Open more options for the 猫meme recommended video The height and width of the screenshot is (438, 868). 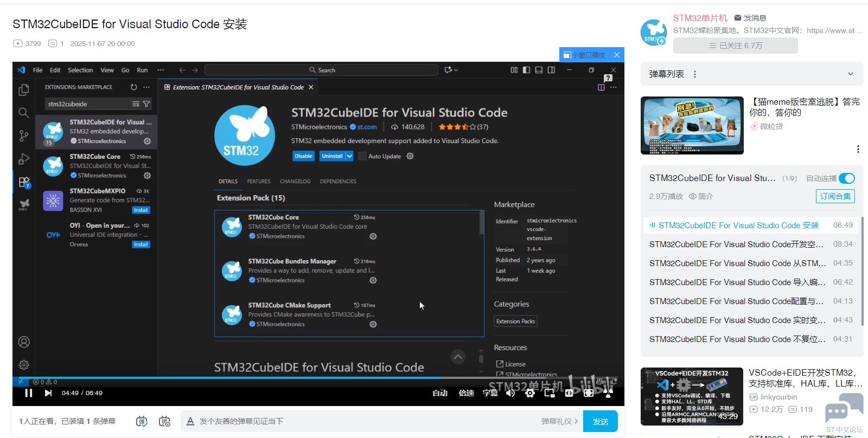[x=858, y=149]
